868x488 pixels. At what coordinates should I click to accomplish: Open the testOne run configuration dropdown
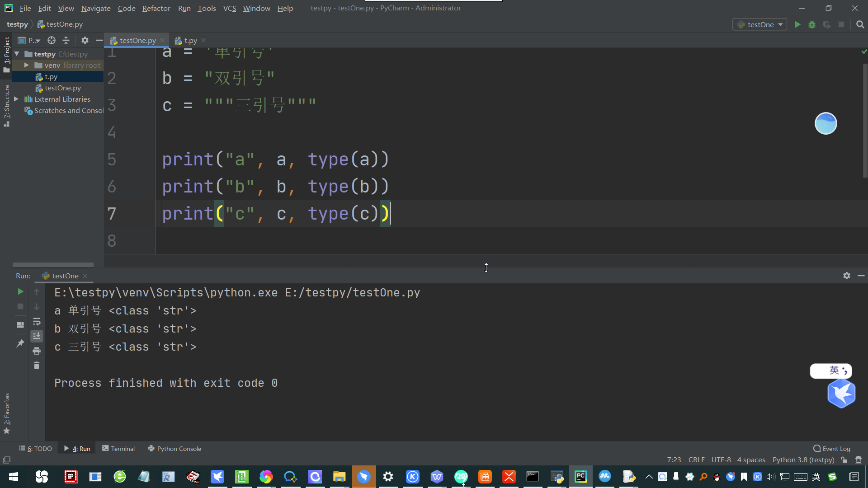760,24
